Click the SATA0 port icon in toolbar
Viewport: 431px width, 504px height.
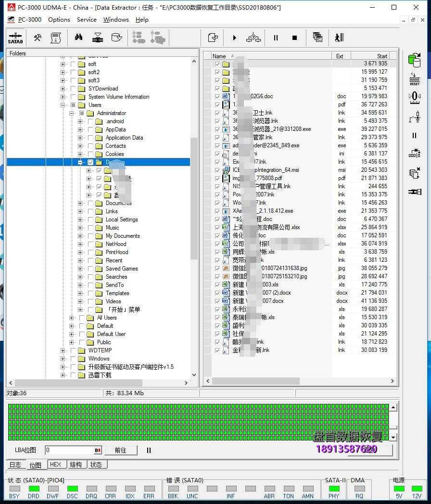(15, 38)
